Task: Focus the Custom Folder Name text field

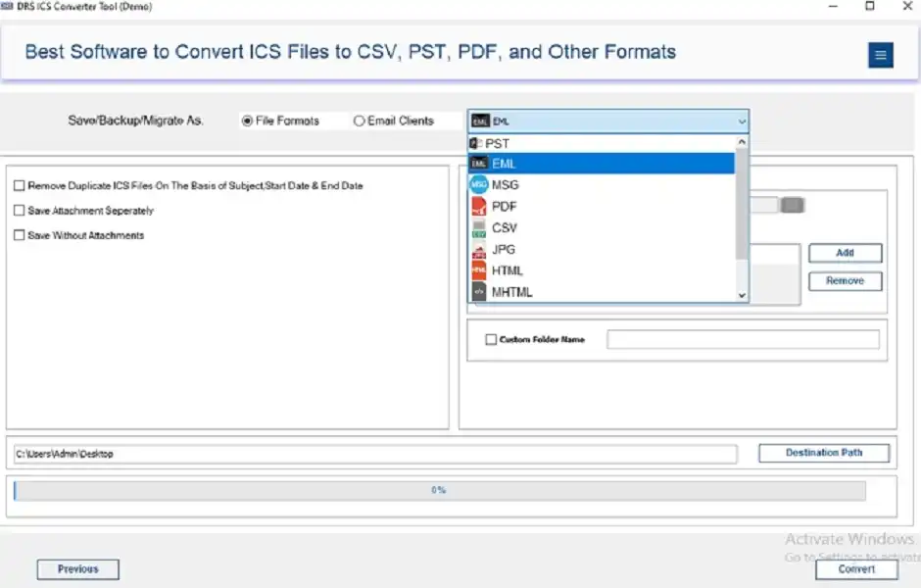Action: pos(743,339)
